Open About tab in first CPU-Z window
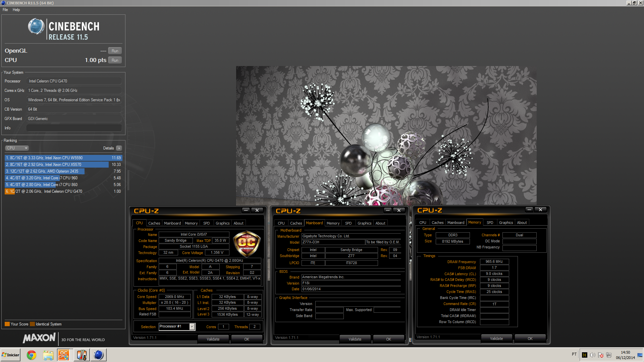 [238, 223]
